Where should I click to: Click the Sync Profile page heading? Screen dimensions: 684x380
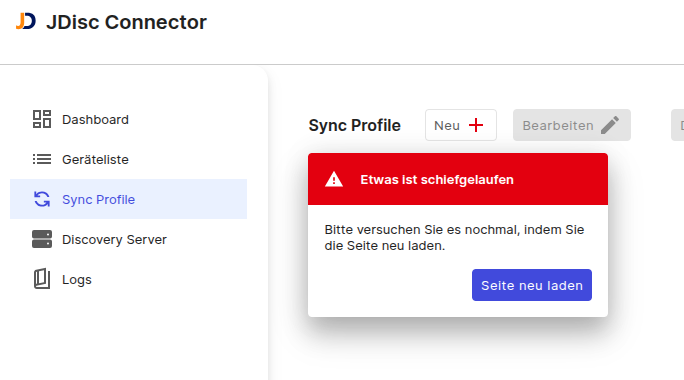pos(354,125)
